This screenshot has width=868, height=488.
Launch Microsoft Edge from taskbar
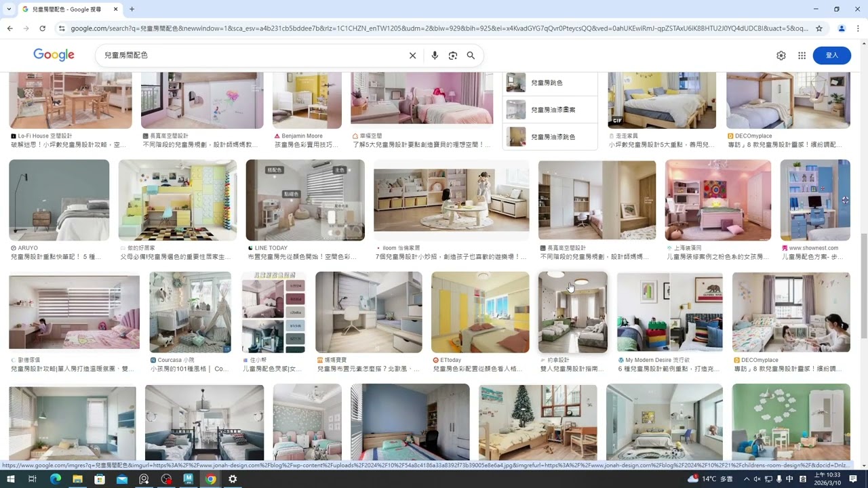pos(55,479)
